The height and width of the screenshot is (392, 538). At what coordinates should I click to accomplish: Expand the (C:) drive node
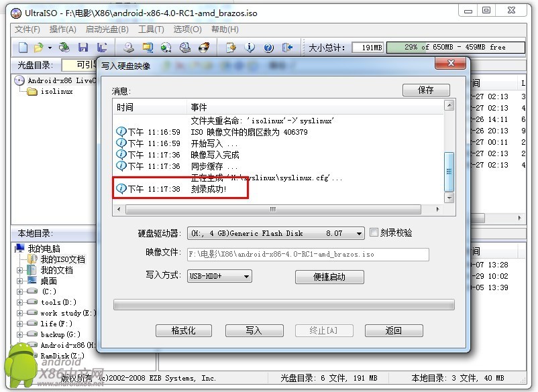(x=20, y=291)
